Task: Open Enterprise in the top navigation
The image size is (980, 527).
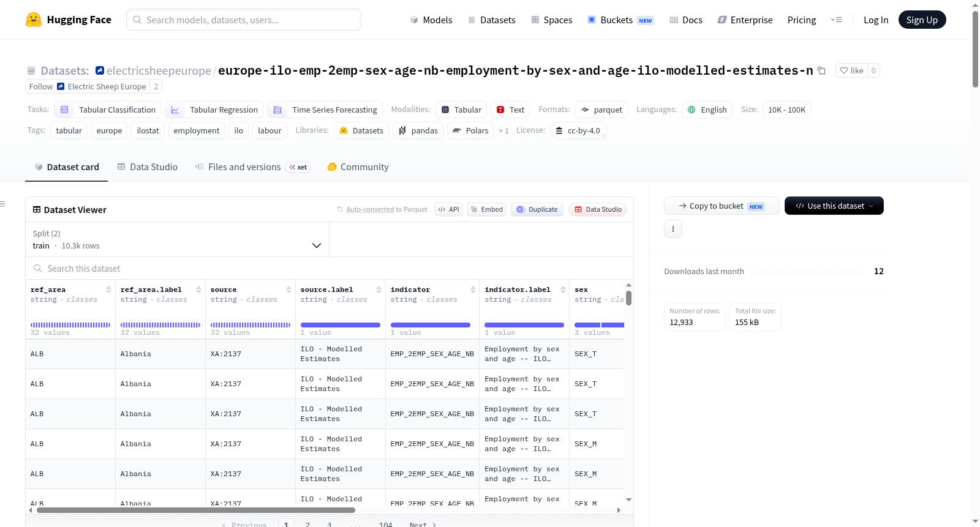Action: 745,20
